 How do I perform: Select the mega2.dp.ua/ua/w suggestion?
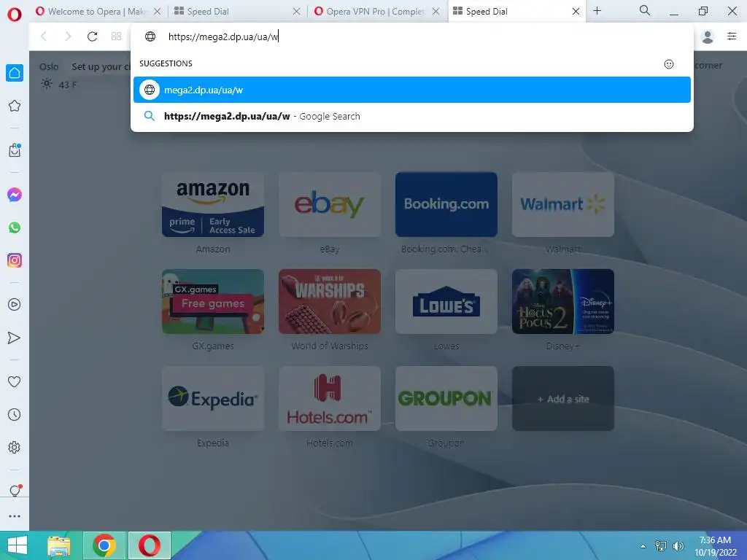coord(412,90)
